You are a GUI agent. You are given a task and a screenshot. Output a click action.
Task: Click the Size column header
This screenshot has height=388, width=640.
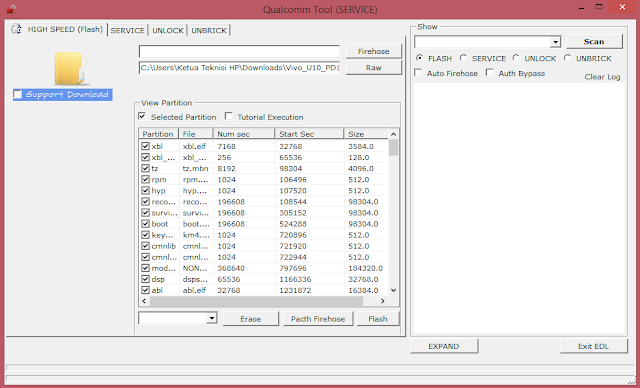366,134
